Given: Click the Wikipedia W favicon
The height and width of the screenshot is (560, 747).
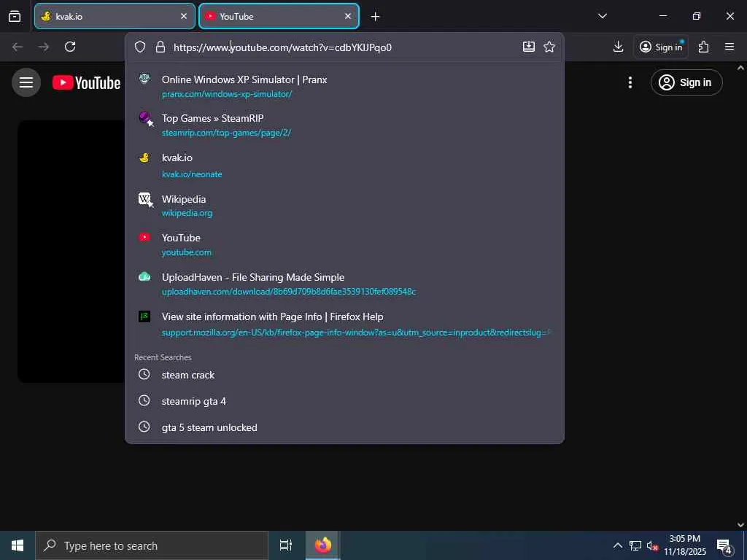Looking at the screenshot, I should click(x=145, y=200).
